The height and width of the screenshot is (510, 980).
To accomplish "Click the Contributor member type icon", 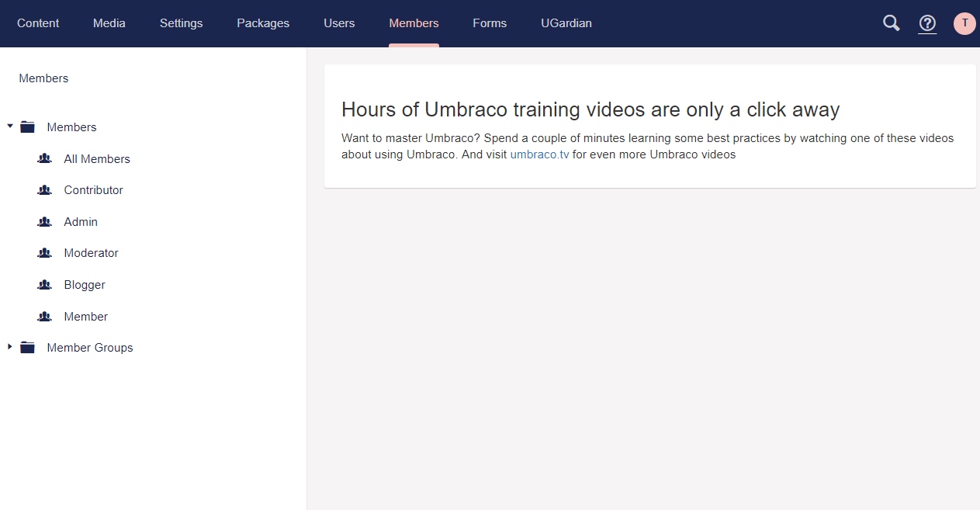I will coord(44,190).
